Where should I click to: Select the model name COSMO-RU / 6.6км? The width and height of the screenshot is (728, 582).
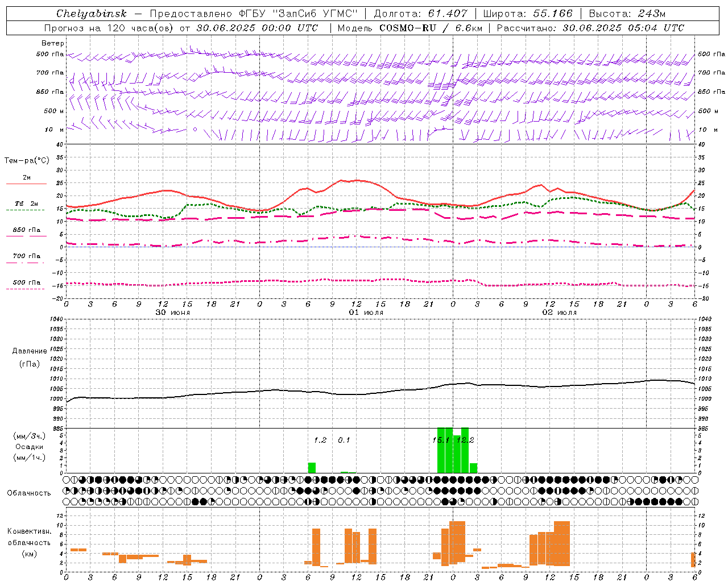[x=431, y=28]
